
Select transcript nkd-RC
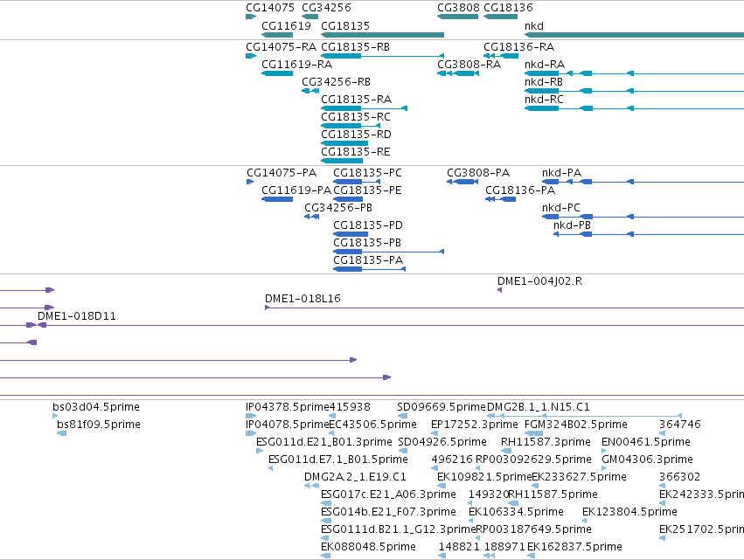(634, 108)
